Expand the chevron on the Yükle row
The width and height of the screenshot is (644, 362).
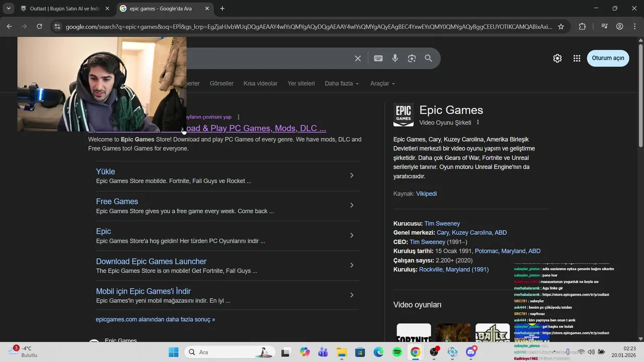coord(352,175)
